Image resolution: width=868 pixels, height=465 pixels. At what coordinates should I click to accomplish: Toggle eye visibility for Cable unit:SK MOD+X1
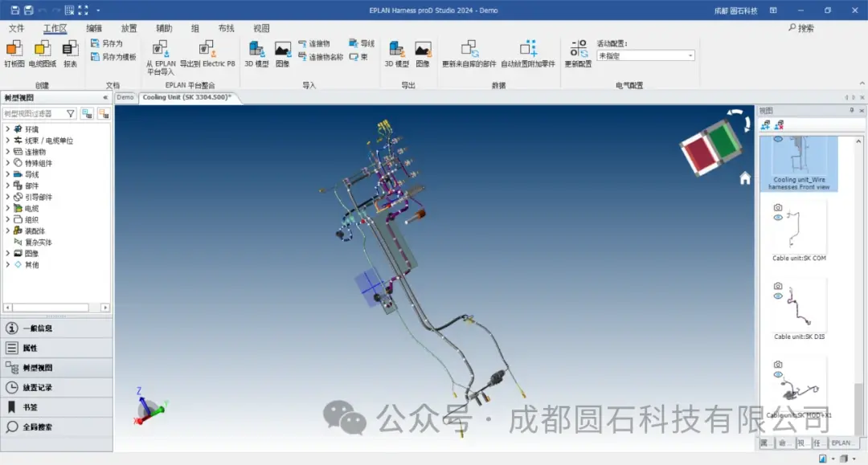[x=778, y=374]
